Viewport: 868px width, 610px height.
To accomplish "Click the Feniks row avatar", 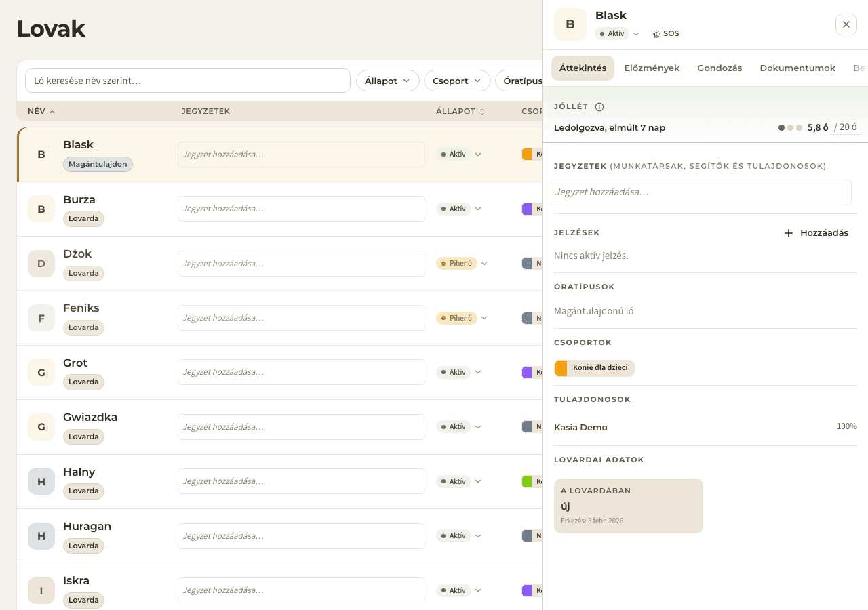I will (x=41, y=318).
